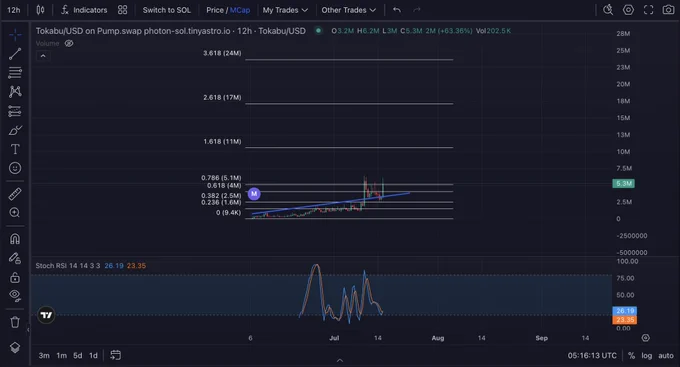Image resolution: width=680 pixels, height=367 pixels.
Task: Select the trend line drawing tool
Action: tap(15, 53)
